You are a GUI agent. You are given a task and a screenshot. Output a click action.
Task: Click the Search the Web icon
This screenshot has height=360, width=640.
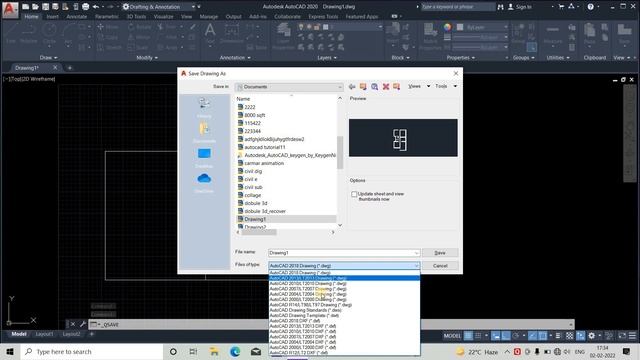point(374,87)
